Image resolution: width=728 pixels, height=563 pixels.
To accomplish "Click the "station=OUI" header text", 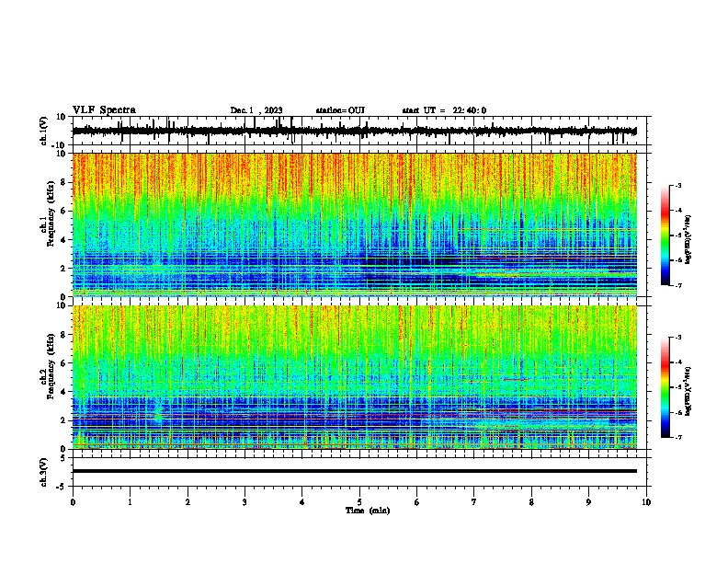I will tap(340, 110).
